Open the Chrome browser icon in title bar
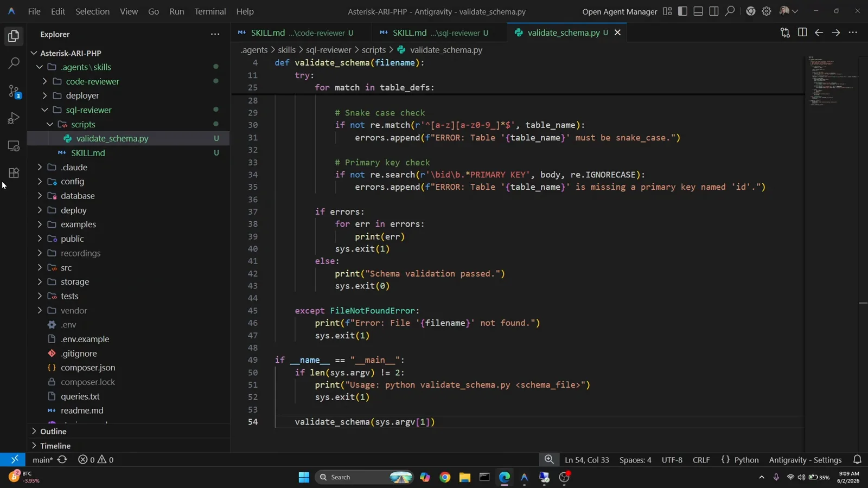Image resolution: width=868 pixels, height=488 pixels. pyautogui.click(x=751, y=11)
